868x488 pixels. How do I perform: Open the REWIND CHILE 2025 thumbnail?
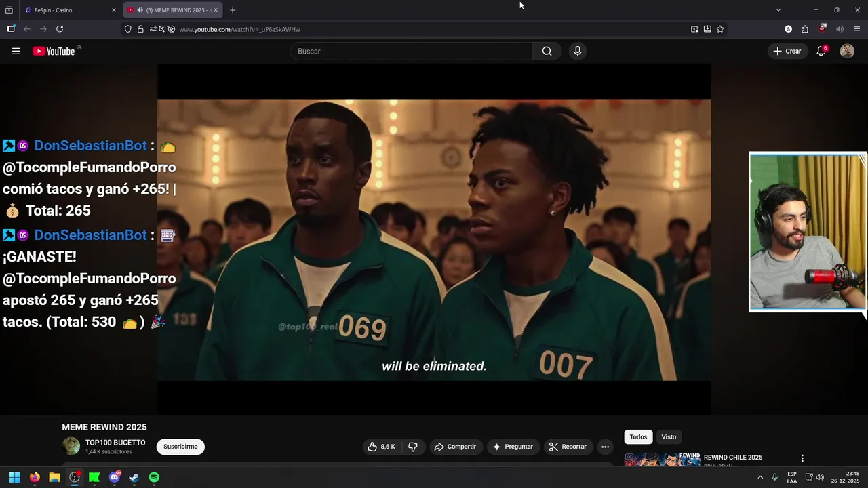(x=663, y=459)
